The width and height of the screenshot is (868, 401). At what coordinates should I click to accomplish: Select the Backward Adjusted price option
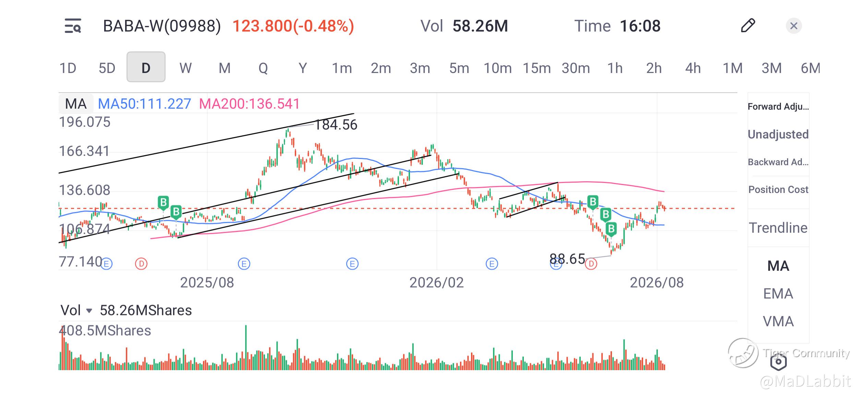[778, 162]
